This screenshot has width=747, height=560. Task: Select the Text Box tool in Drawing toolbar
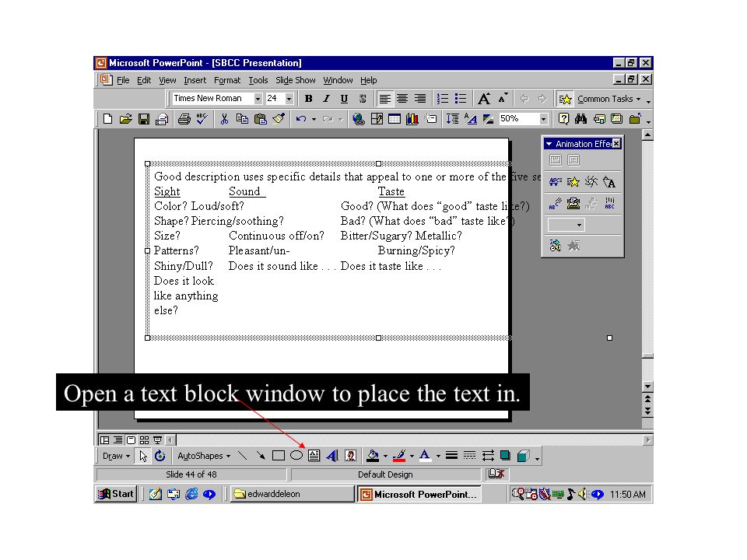pos(314,456)
